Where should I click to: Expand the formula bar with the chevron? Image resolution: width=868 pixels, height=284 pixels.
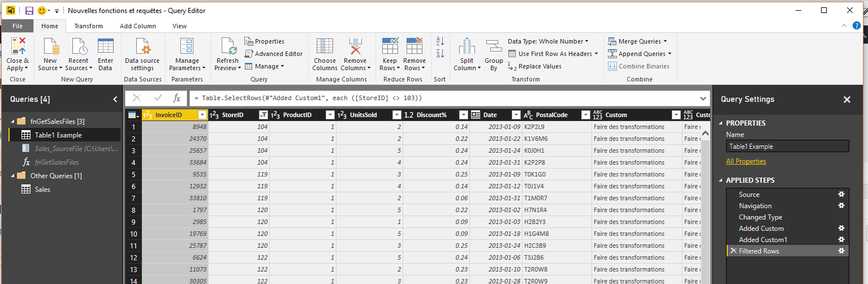[703, 98]
